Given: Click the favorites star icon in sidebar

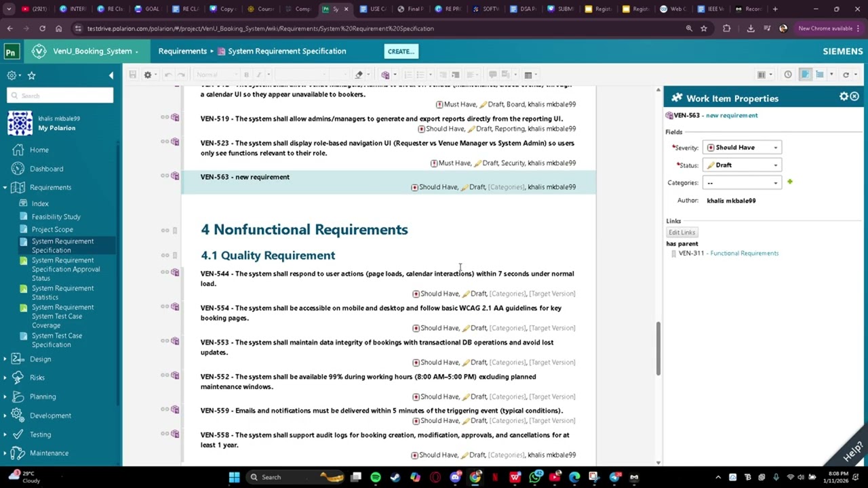Looking at the screenshot, I should (31, 75).
